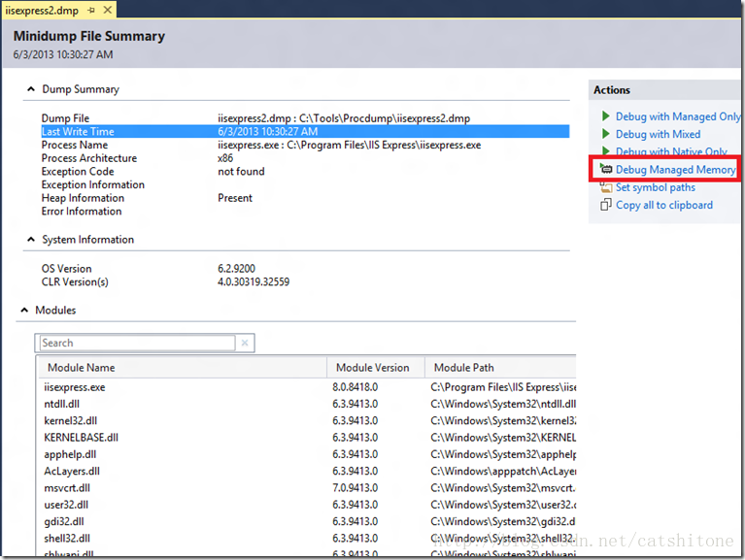
Task: Select the Process Architecture row label
Action: (x=88, y=158)
